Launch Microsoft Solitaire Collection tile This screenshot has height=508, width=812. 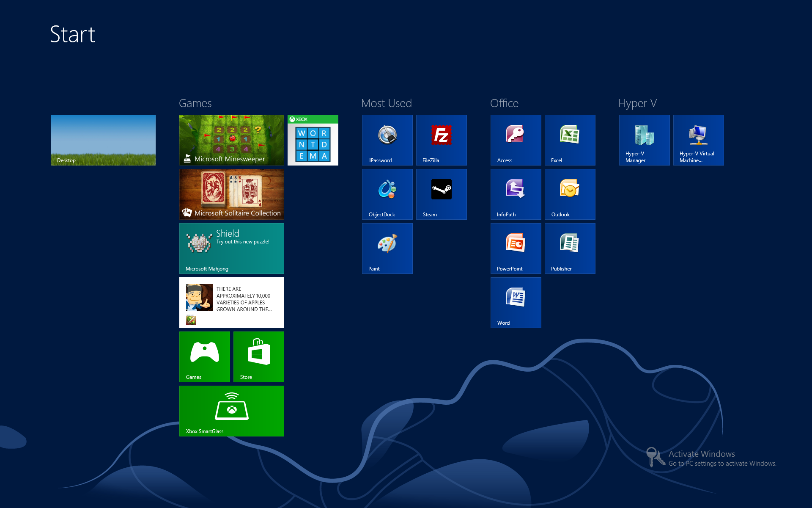[232, 194]
